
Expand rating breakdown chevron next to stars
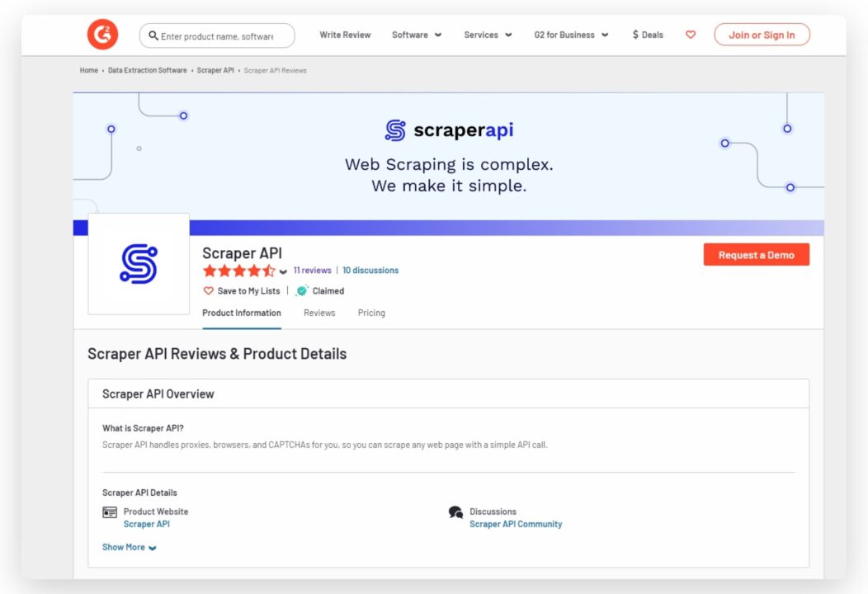coord(283,271)
